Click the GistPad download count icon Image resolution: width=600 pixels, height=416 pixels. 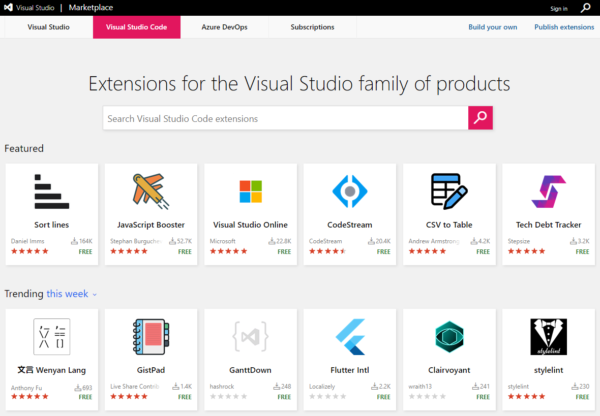(x=176, y=387)
